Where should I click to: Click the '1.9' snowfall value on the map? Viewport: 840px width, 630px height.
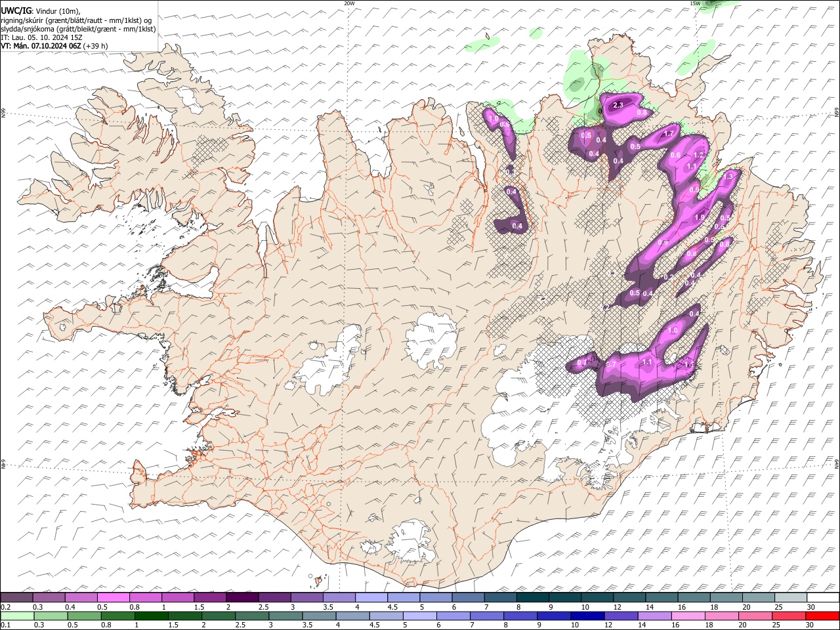(699, 218)
